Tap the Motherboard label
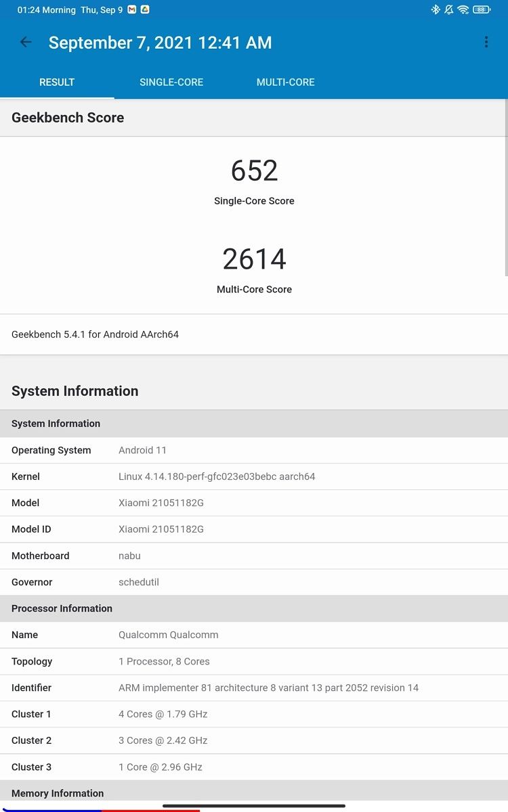 pyautogui.click(x=40, y=556)
